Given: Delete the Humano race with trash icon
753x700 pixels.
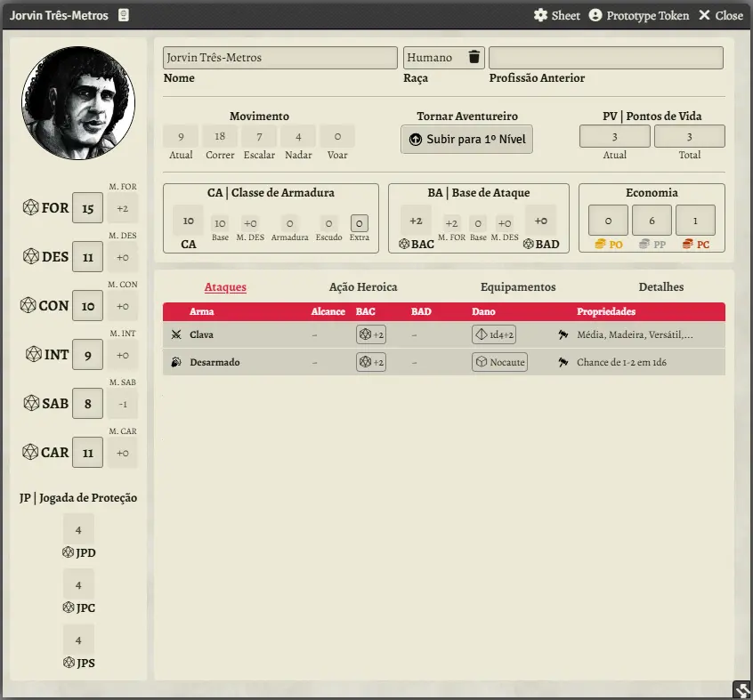Looking at the screenshot, I should pyautogui.click(x=474, y=57).
